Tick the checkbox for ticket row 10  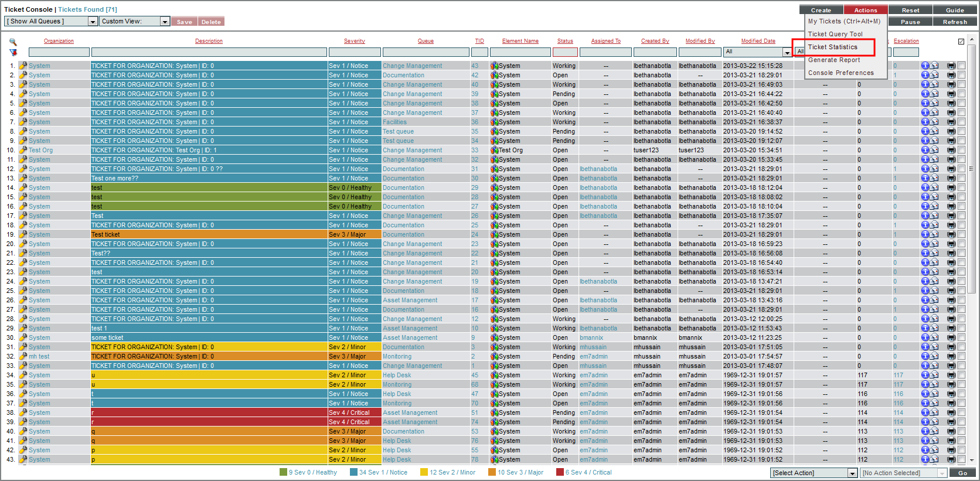pyautogui.click(x=961, y=150)
